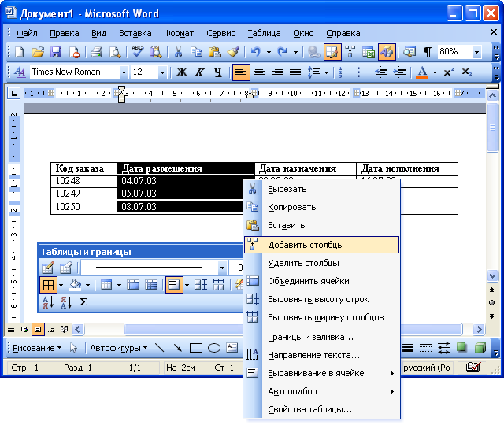
Task: Click the New document icon
Action: (20, 52)
